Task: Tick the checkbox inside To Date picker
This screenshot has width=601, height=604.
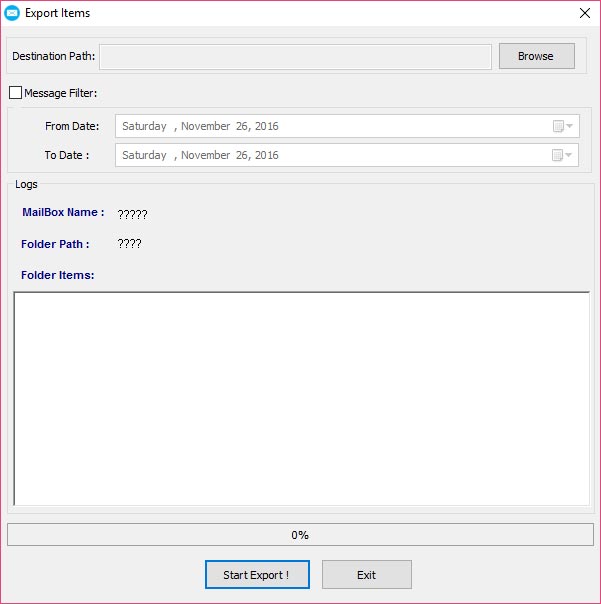Action: 558,156
